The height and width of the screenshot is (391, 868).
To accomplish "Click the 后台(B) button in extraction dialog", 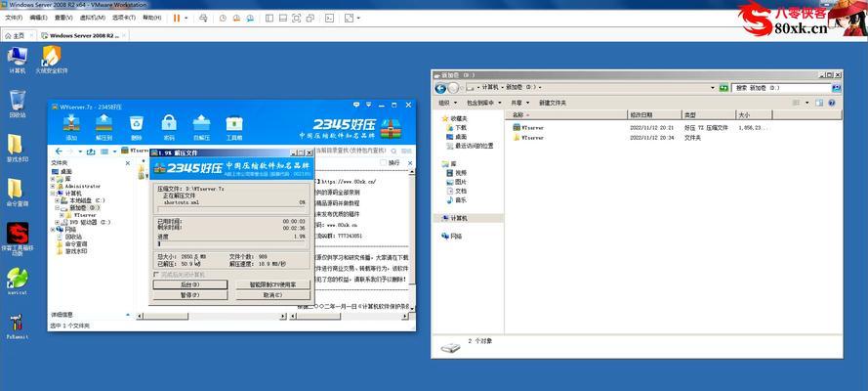I will (189, 284).
